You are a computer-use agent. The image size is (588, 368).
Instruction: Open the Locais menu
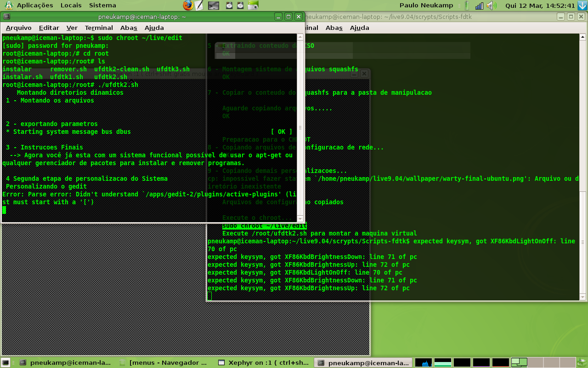pyautogui.click(x=71, y=6)
